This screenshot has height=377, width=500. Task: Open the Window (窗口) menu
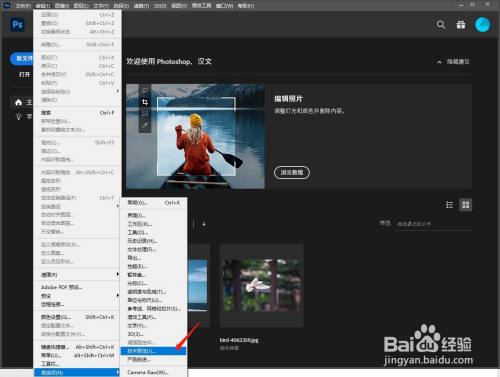tap(224, 6)
